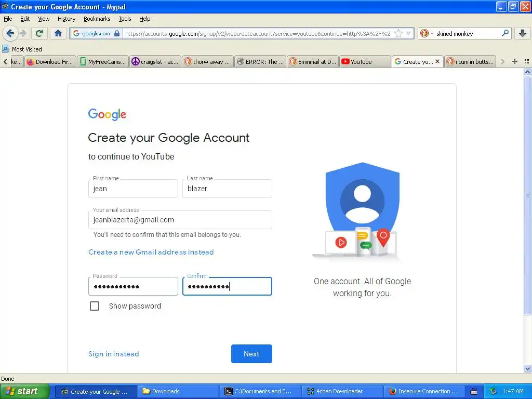Open the Downloads arrow toolbar button

tap(523, 33)
